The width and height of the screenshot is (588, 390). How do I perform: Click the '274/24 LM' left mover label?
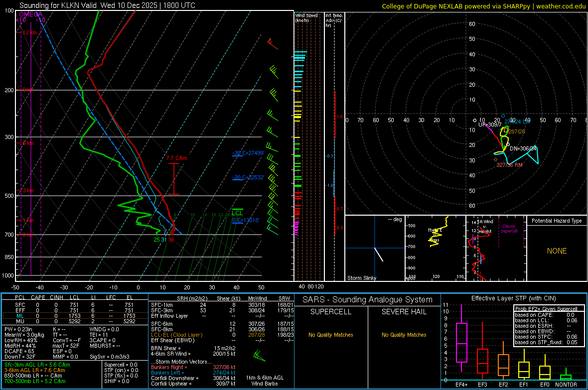(x=518, y=122)
